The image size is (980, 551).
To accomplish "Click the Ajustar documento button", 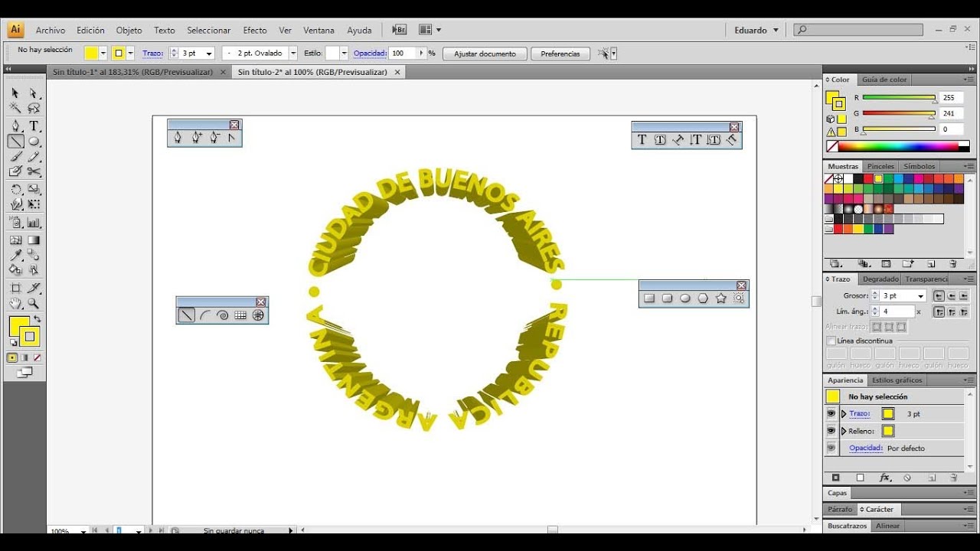I will [x=485, y=54].
